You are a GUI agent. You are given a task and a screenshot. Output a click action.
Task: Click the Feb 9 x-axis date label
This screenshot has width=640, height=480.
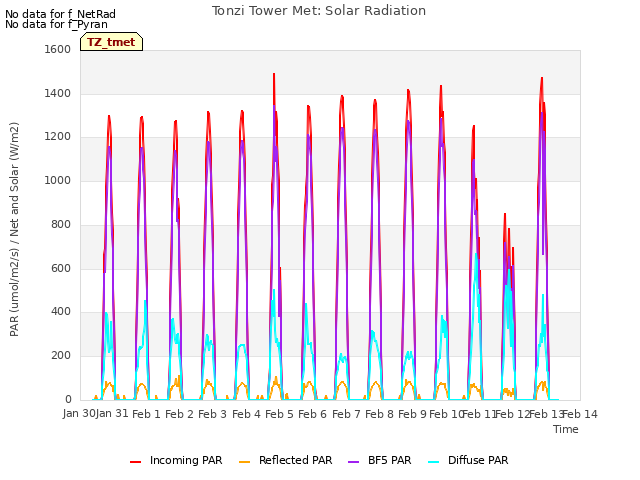pos(412,414)
